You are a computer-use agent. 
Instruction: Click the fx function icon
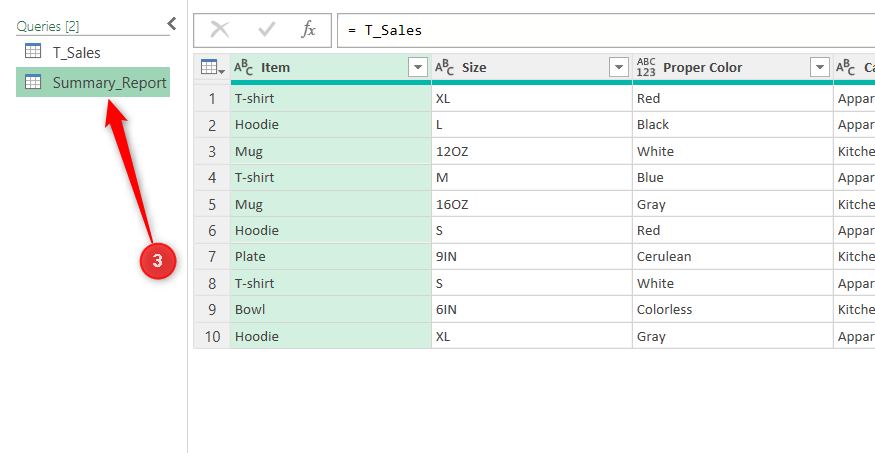(x=308, y=30)
